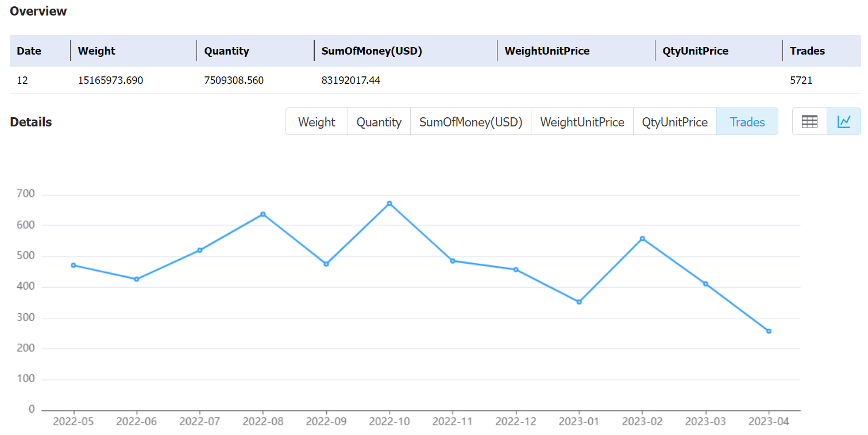Click the 2022-05 data point on chart
The image size is (868, 435).
74,265
